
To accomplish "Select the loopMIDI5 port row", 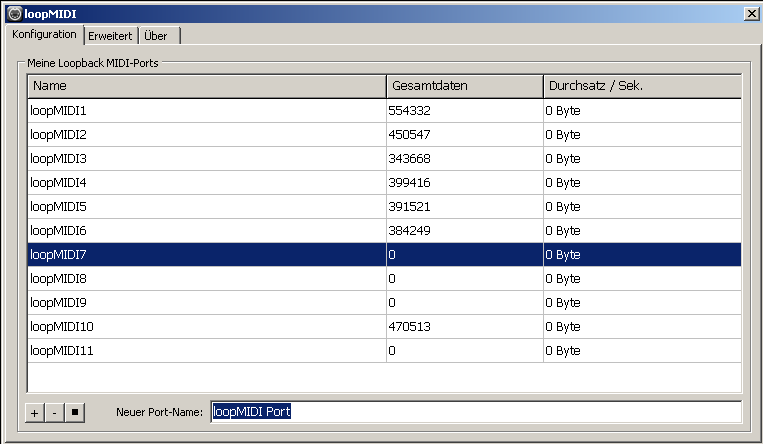I will point(384,206).
